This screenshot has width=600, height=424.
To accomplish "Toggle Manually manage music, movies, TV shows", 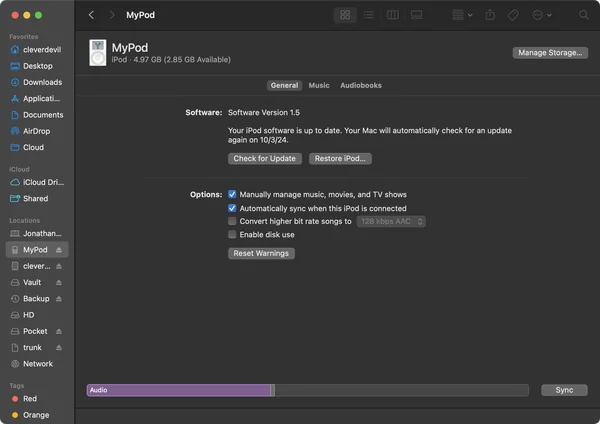I will tap(232, 194).
